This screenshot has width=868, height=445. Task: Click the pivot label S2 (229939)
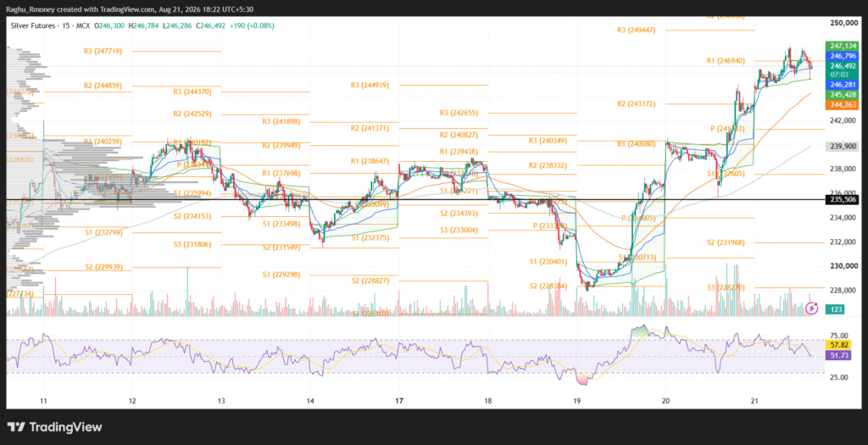point(103,267)
